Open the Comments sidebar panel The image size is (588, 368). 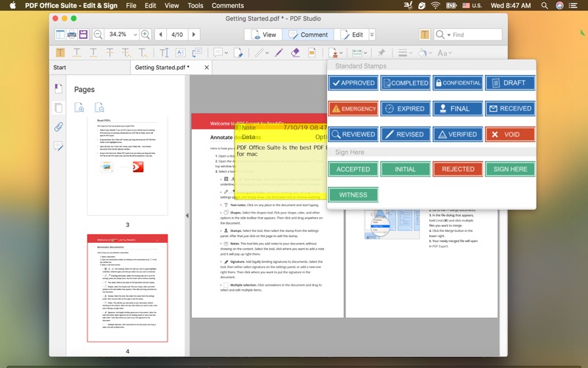58,146
